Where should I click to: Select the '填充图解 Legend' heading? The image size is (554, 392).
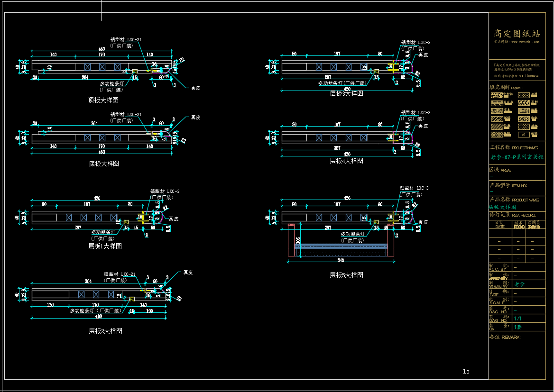click(x=506, y=87)
